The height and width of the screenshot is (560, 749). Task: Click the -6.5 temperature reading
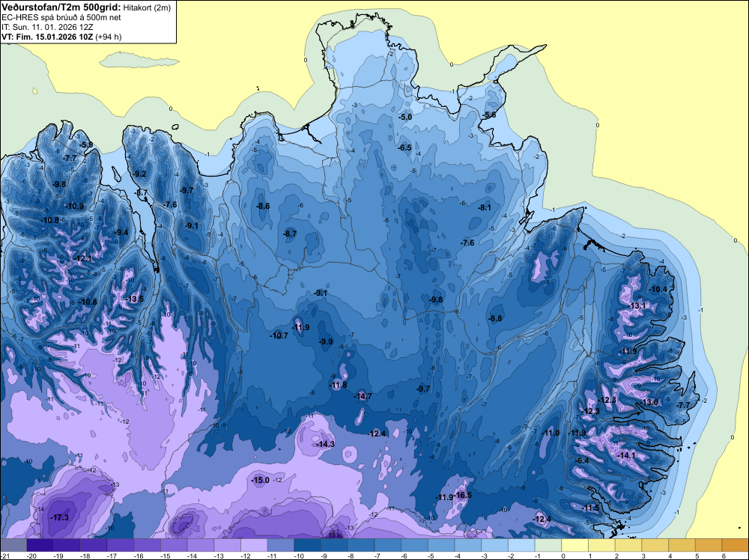(x=404, y=147)
